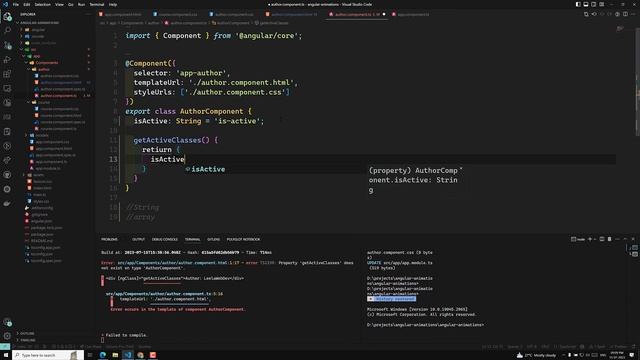Open the Search view in activity bar
Screen dimensions: 640x360
[x=7, y=30]
